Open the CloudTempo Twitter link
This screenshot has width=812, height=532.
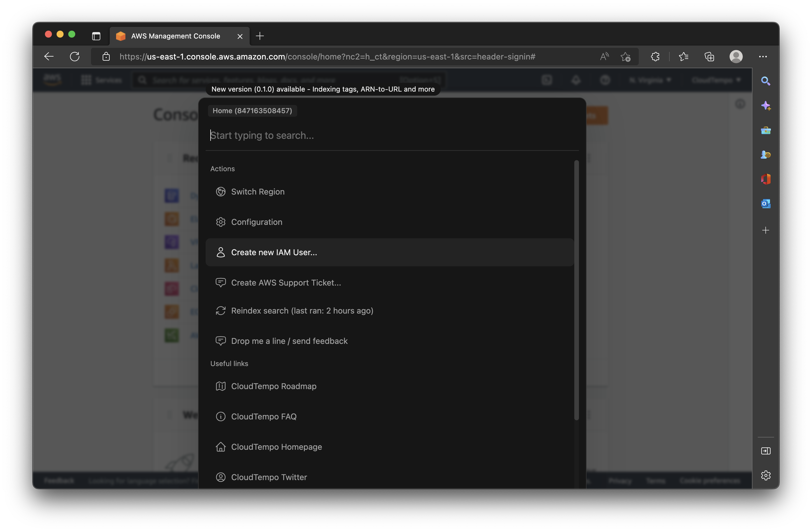tap(390, 477)
